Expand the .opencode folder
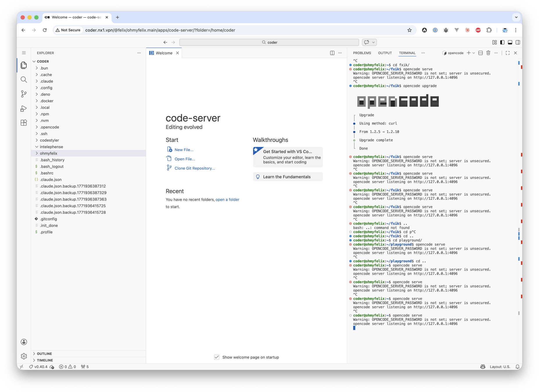This screenshot has width=539, height=392. (88, 127)
